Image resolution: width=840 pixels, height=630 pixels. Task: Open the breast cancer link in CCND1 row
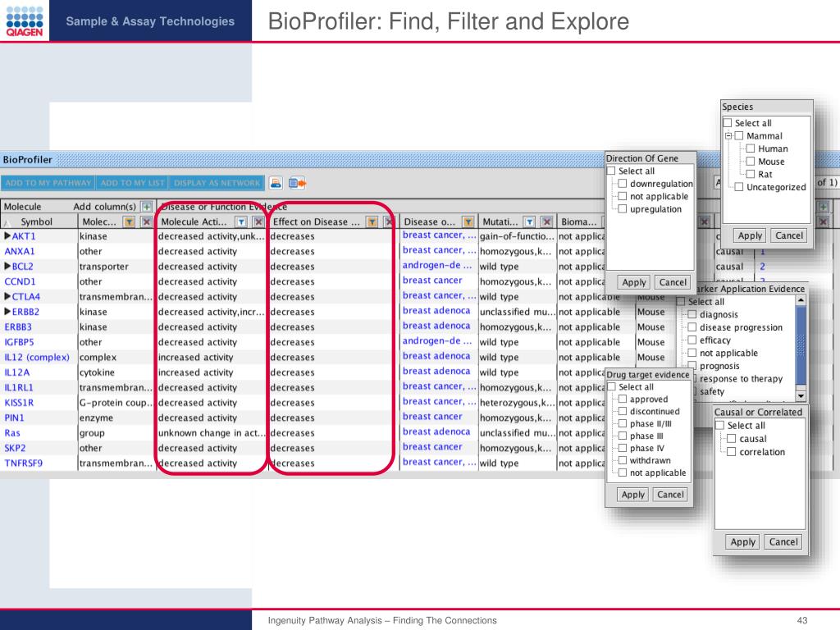click(x=432, y=281)
